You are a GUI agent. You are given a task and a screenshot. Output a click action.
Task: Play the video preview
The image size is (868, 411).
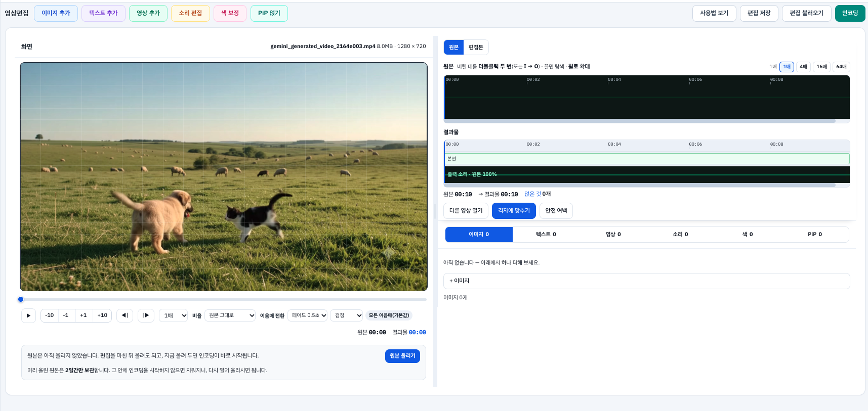28,315
